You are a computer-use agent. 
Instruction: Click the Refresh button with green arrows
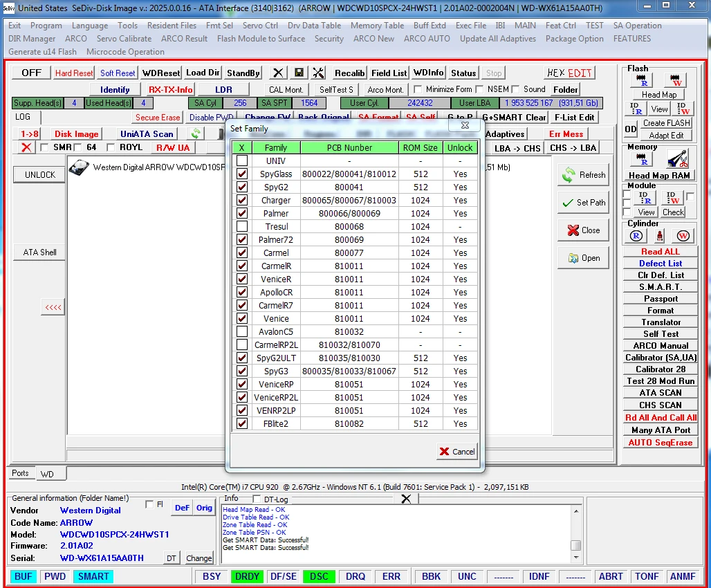click(x=583, y=175)
